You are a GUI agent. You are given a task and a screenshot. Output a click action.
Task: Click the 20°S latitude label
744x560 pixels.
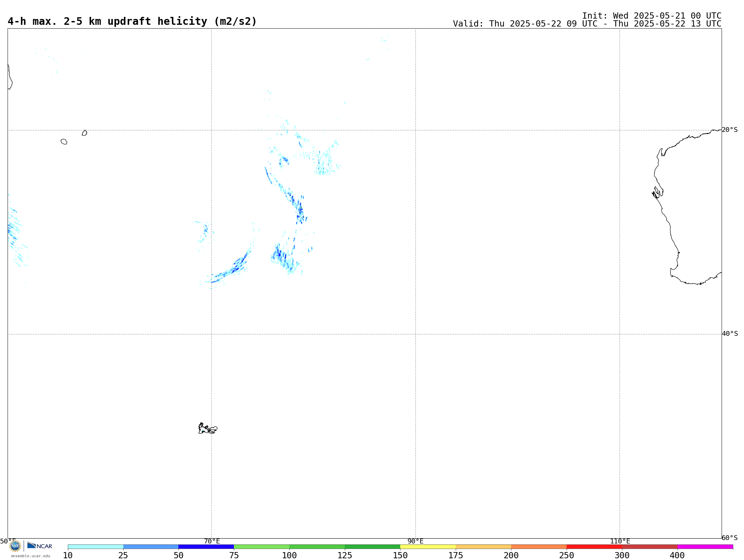[730, 130]
